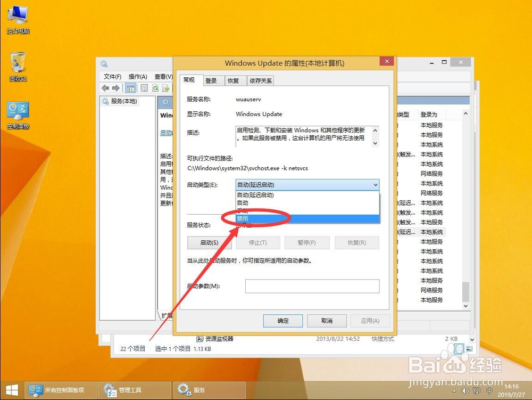Select 自动 from the startup type list
Image resolution: width=532 pixels, height=400 pixels.
(307, 203)
